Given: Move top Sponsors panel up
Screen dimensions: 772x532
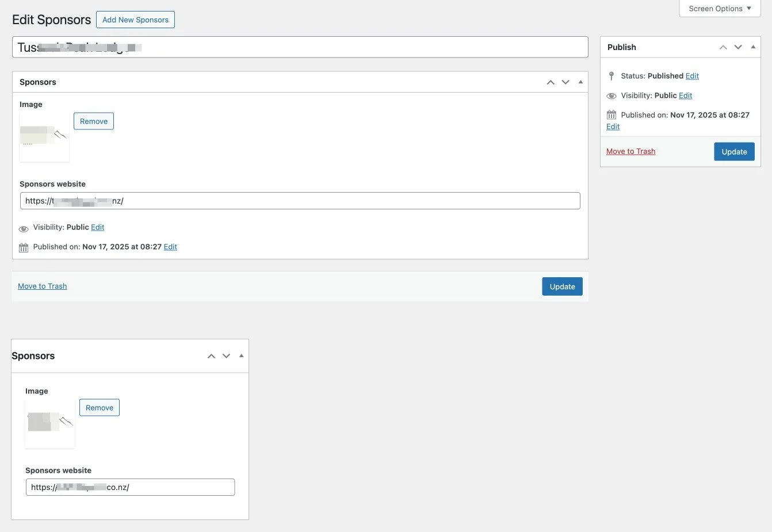Looking at the screenshot, I should pos(551,82).
